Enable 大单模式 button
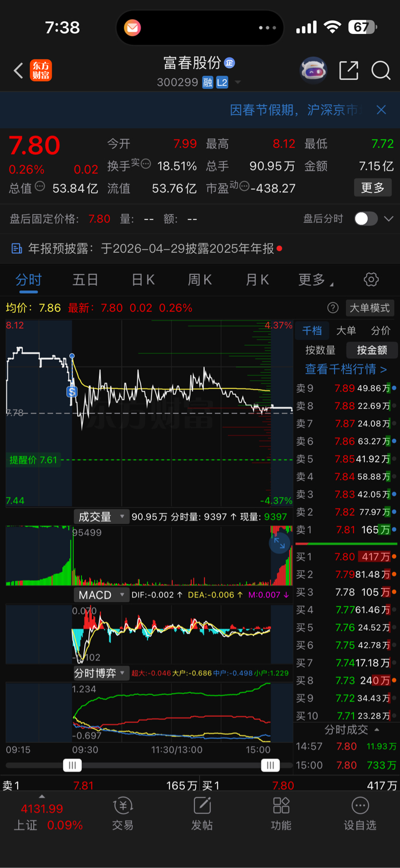 (x=370, y=308)
